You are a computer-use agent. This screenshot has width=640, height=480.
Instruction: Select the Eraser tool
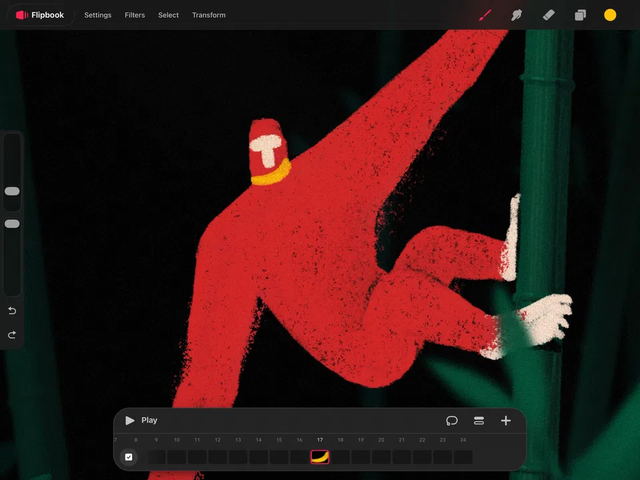pos(549,15)
